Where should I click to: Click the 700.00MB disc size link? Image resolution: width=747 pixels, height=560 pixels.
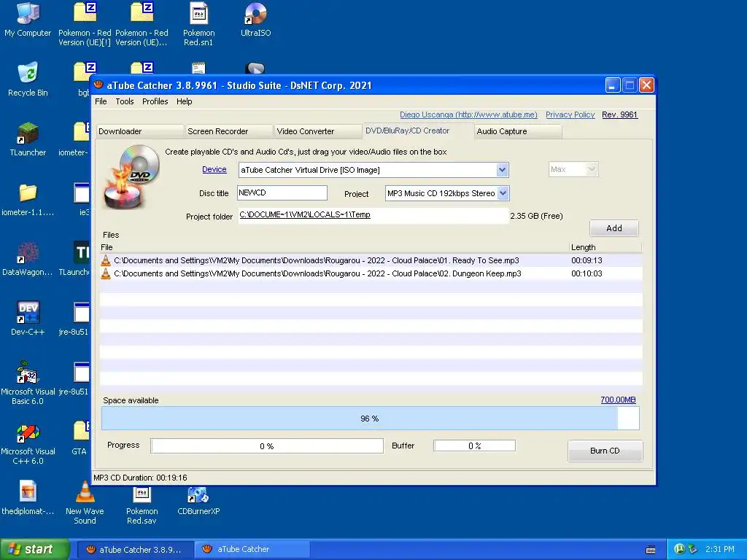618,400
